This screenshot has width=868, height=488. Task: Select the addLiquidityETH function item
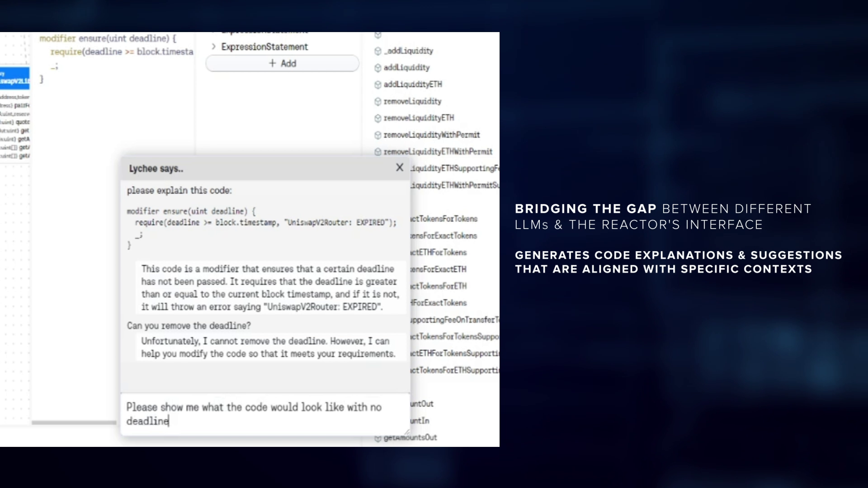pos(413,84)
